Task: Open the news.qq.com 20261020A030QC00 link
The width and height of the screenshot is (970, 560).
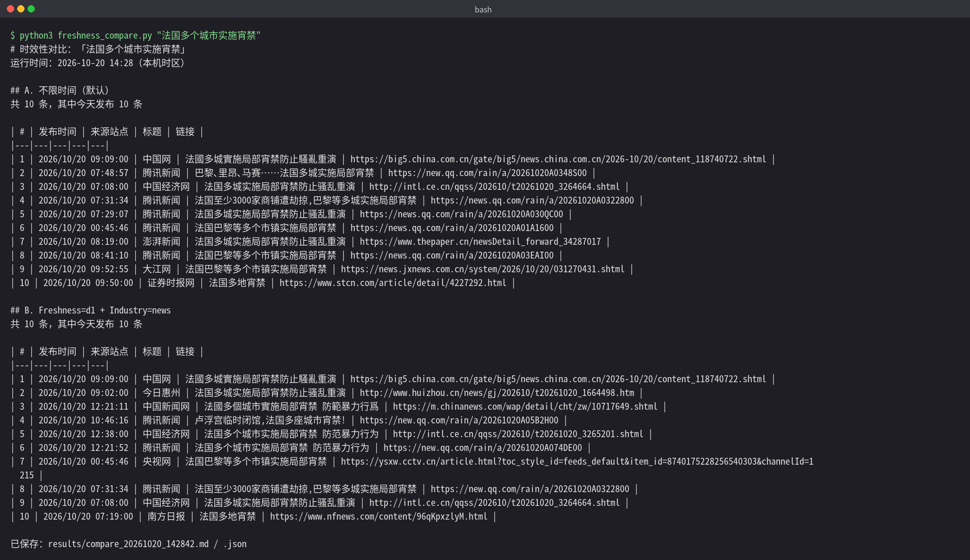Action: coord(461,214)
